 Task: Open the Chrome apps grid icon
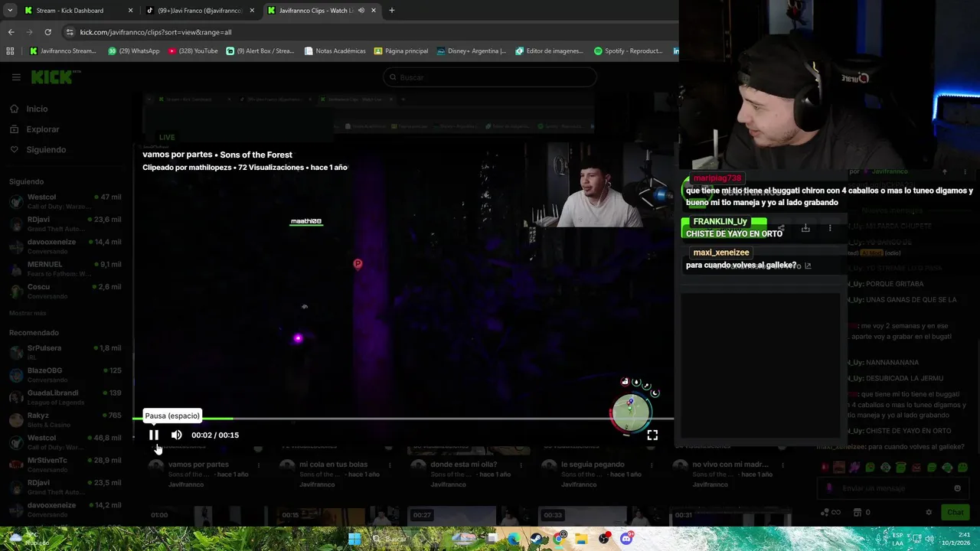[10, 51]
